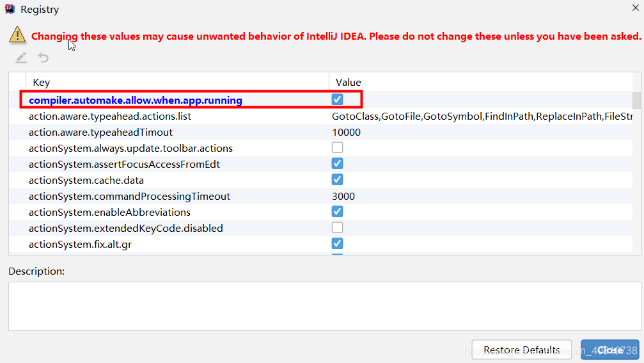Toggle actionSystem.enableAbbreviations checkbox
644x363 pixels.
coord(337,212)
